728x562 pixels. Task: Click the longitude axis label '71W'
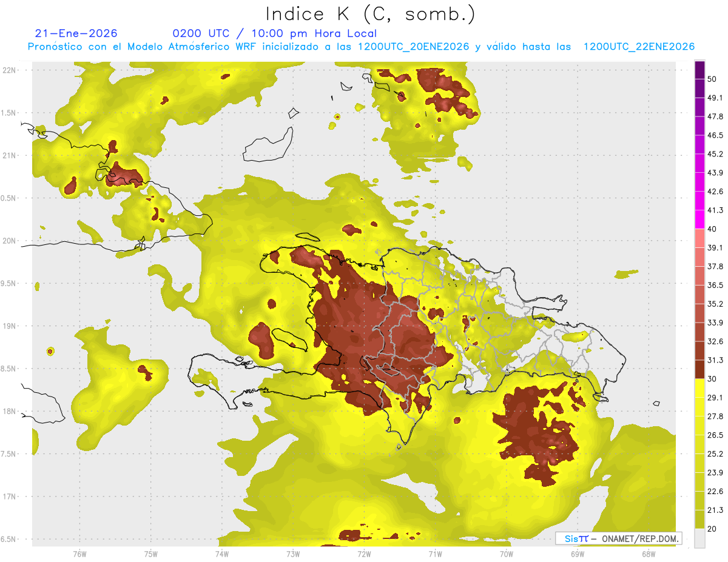click(x=435, y=554)
